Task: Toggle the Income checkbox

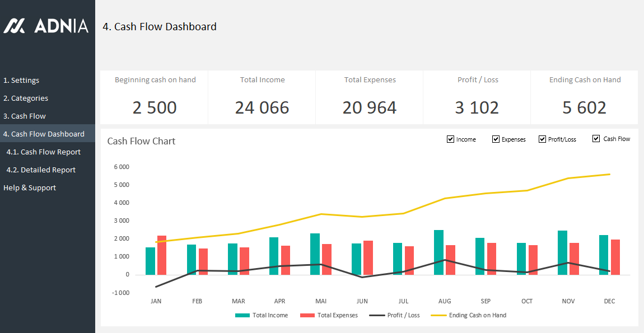Action: coord(450,139)
